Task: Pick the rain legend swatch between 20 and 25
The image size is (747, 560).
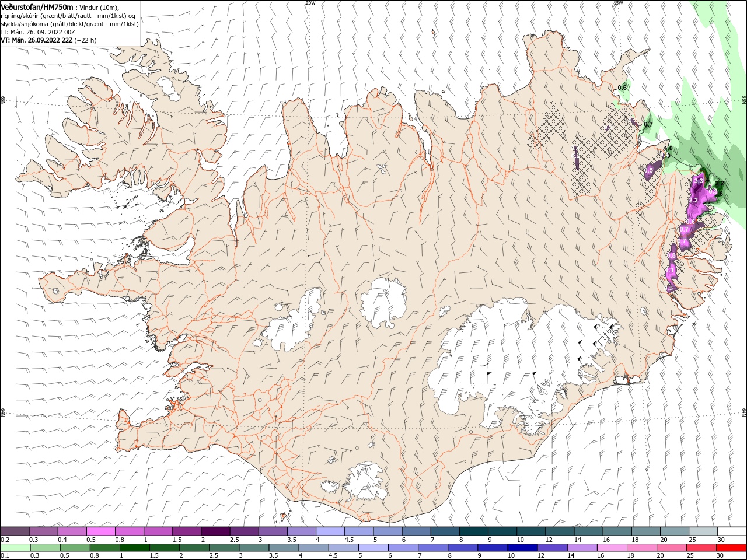Action: [x=671, y=548]
